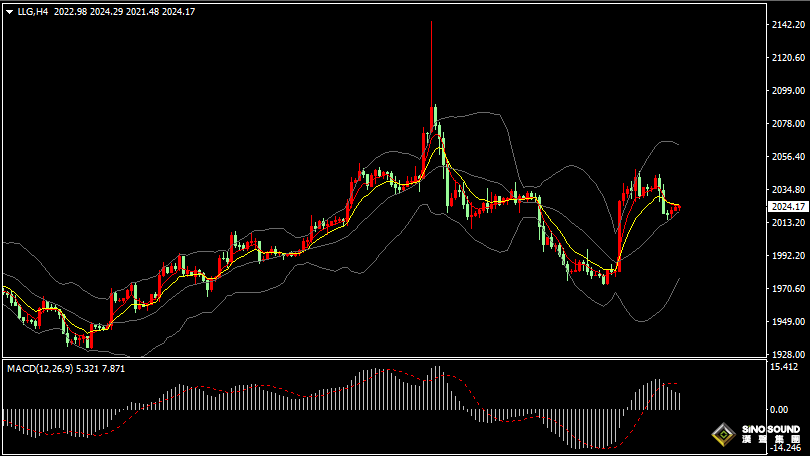Click the 2120.60 price axis label
The height and width of the screenshot is (456, 810).
pyautogui.click(x=788, y=57)
